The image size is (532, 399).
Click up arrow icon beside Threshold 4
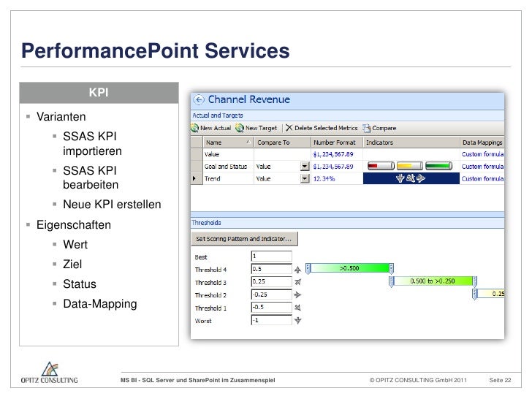(297, 270)
